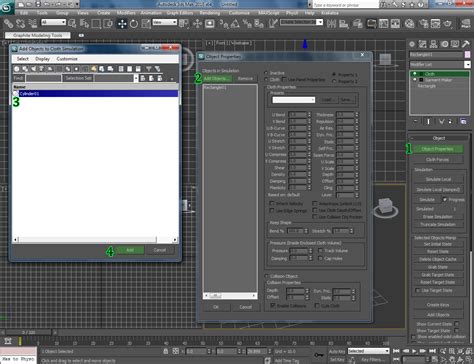This screenshot has height=364, width=474.
Task: Collapse the Object rollout header
Action: [439, 138]
